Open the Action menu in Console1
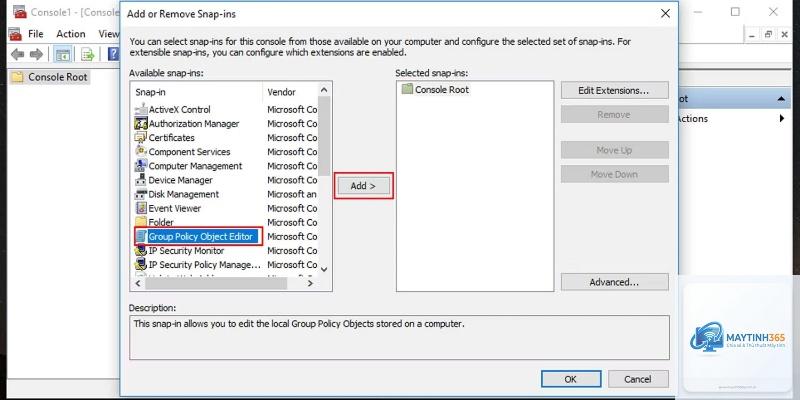The height and width of the screenshot is (400, 800). 71,34
